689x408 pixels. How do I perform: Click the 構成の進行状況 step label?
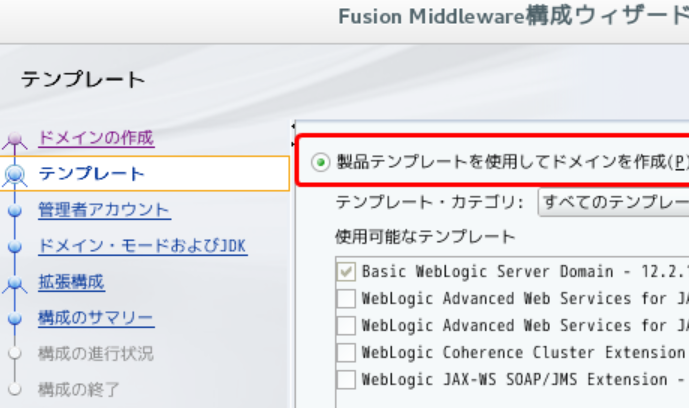[x=96, y=354]
